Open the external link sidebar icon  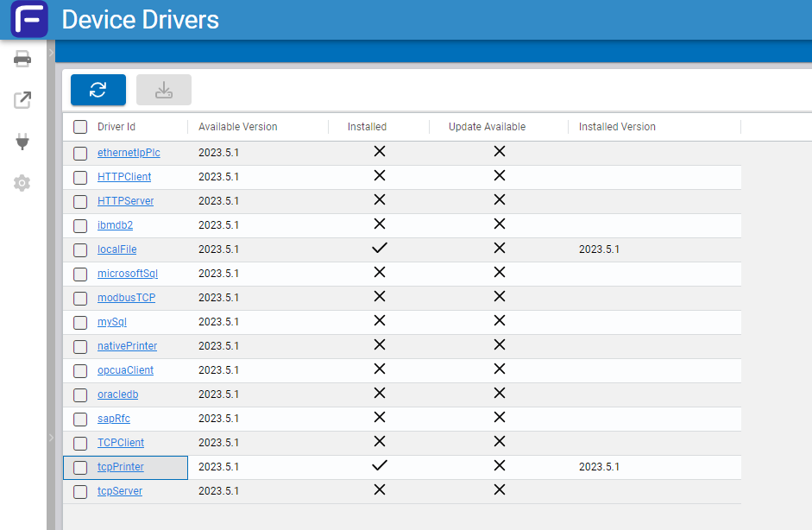pos(22,100)
